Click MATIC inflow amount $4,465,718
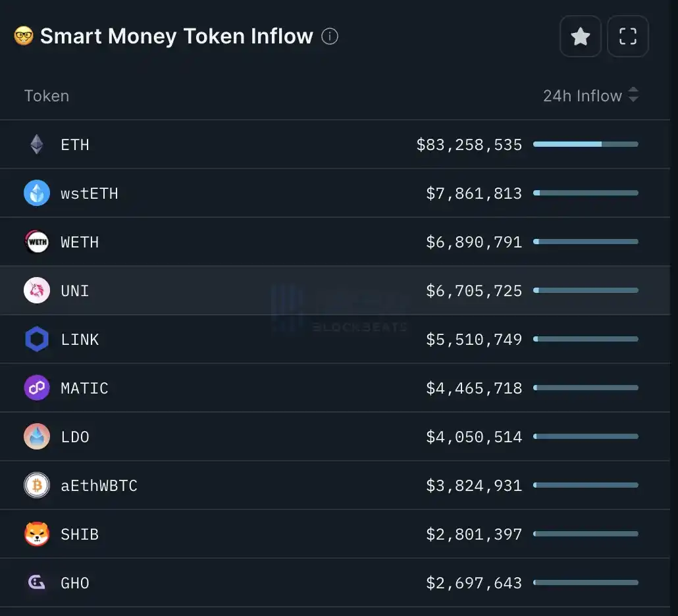The width and height of the screenshot is (678, 616). pyautogui.click(x=474, y=388)
